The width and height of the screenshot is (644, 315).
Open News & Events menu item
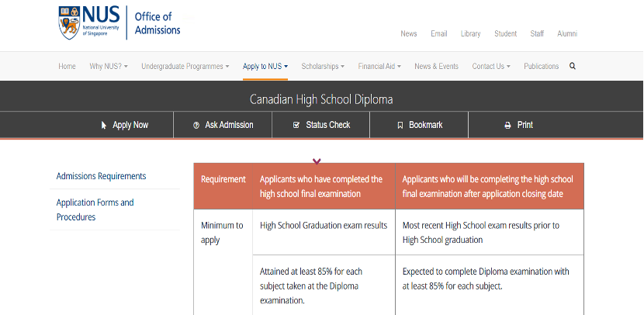[x=436, y=67]
